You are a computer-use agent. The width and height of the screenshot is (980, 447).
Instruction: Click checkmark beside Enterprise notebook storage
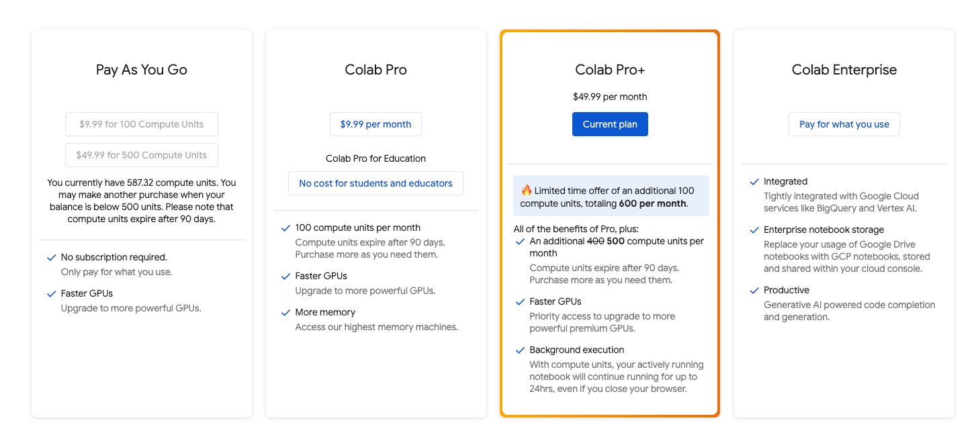pos(754,230)
